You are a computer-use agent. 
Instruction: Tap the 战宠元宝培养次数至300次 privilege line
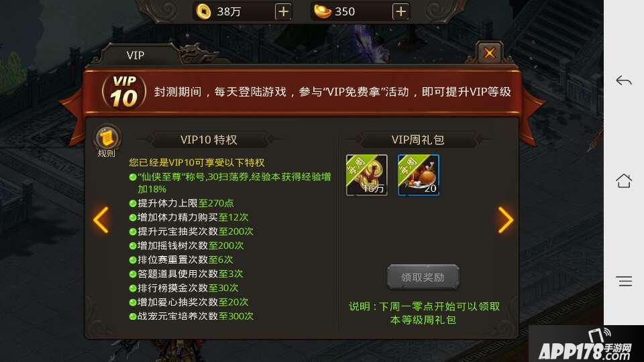point(191,316)
